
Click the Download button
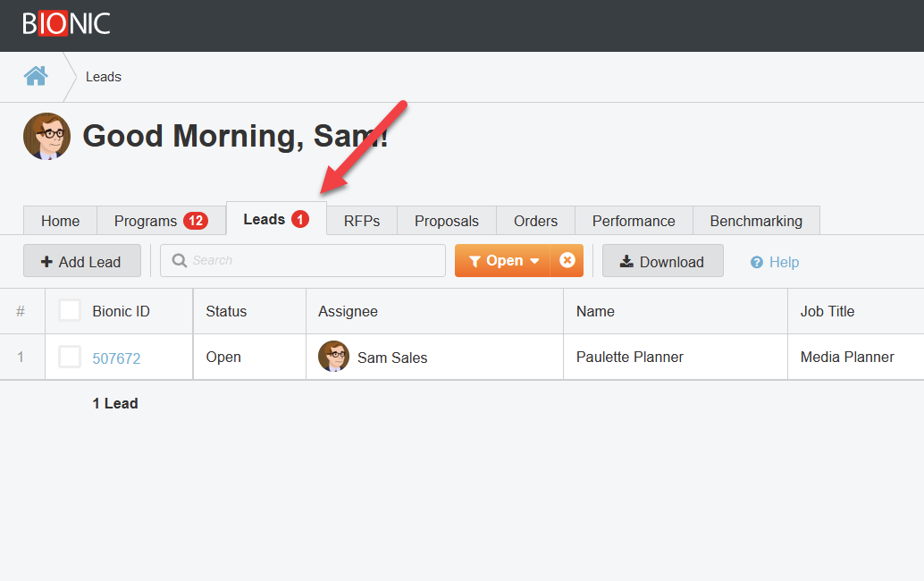click(x=662, y=261)
